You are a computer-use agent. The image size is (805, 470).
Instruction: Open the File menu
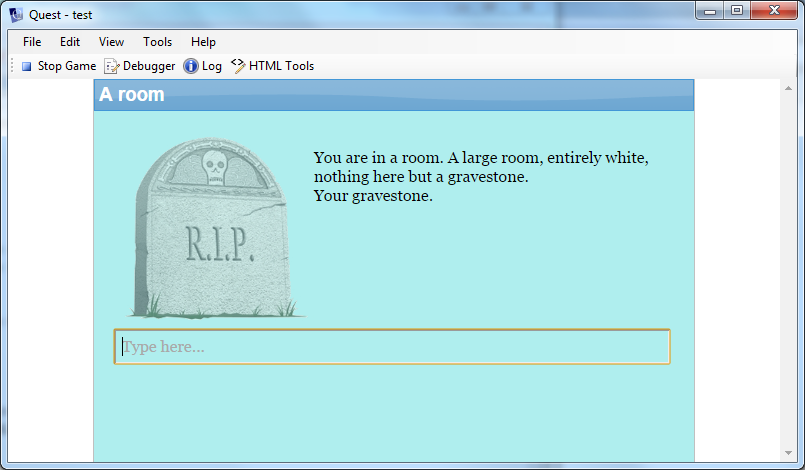pyautogui.click(x=32, y=42)
